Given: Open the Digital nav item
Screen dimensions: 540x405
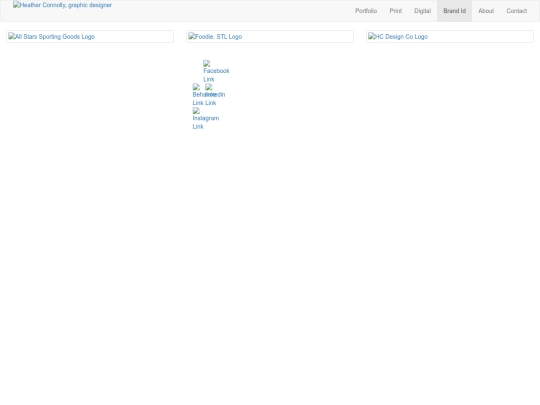Looking at the screenshot, I should 422,11.
